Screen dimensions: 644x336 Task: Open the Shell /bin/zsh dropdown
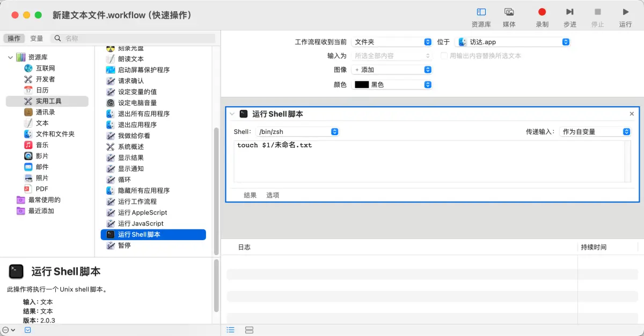pyautogui.click(x=297, y=132)
